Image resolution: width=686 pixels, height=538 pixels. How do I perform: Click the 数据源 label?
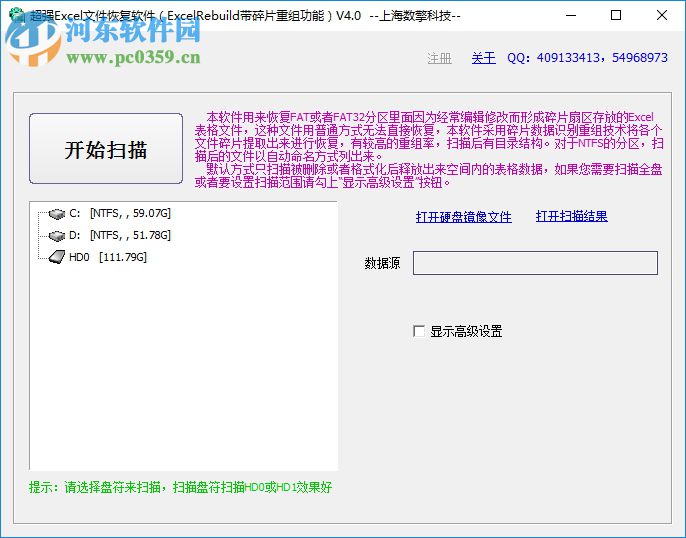click(382, 263)
